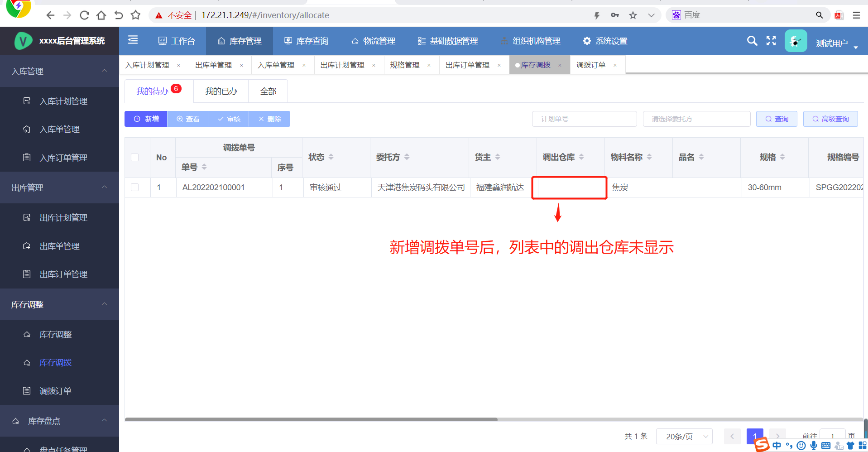Viewport: 868px width, 452px height.
Task: Click the 高级查询 button
Action: click(830, 119)
